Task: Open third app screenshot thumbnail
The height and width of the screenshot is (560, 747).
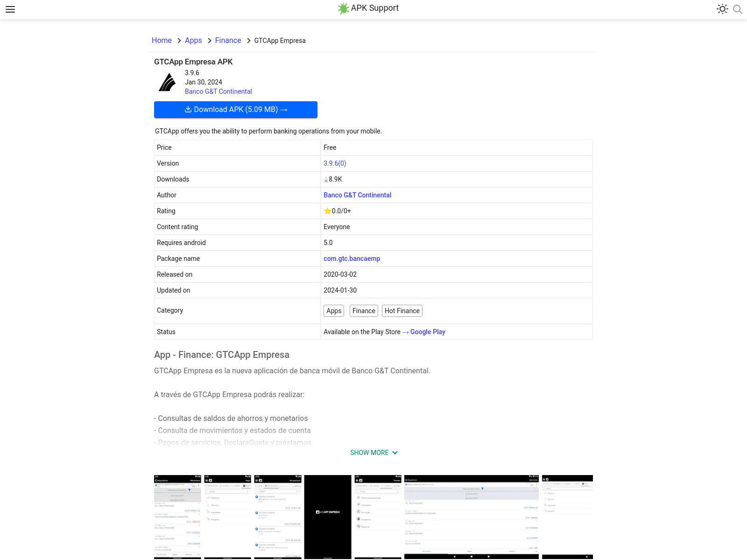Action: (x=278, y=517)
